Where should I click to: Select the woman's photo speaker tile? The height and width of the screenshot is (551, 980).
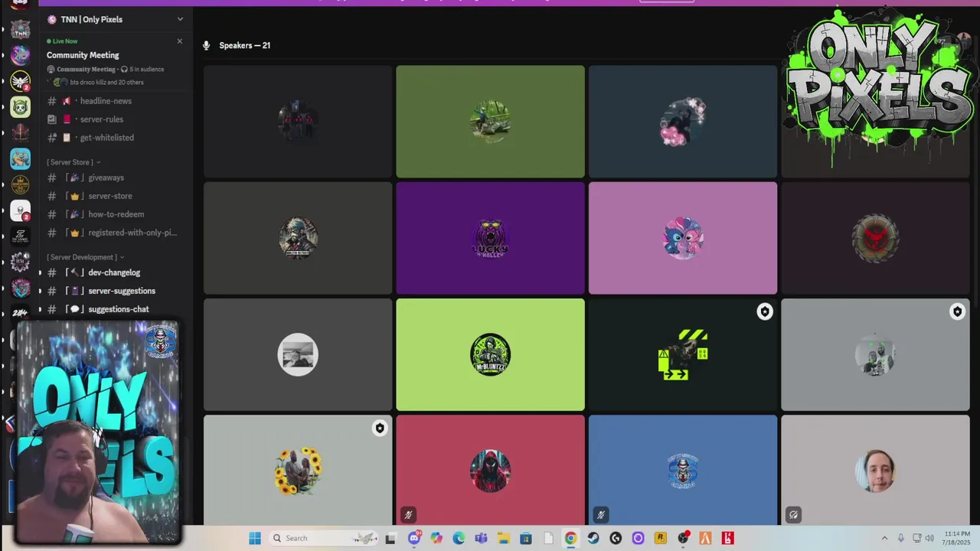click(x=875, y=470)
